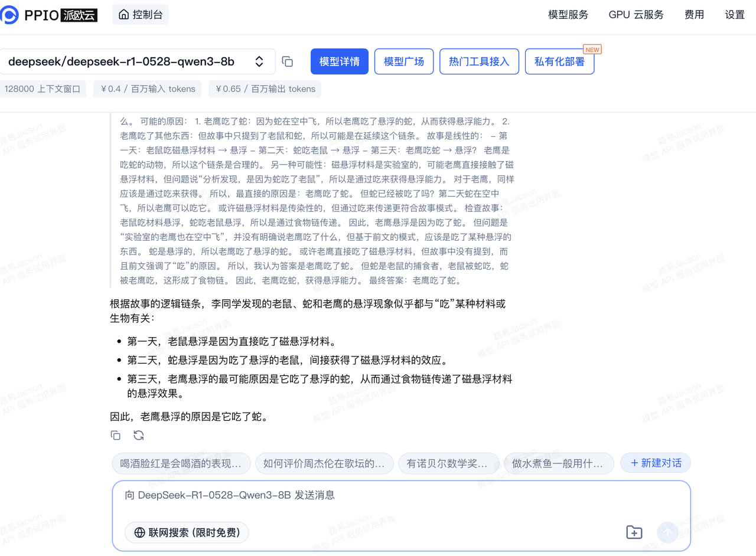Open the 费用 menu
The image size is (756, 556).
pos(694,15)
